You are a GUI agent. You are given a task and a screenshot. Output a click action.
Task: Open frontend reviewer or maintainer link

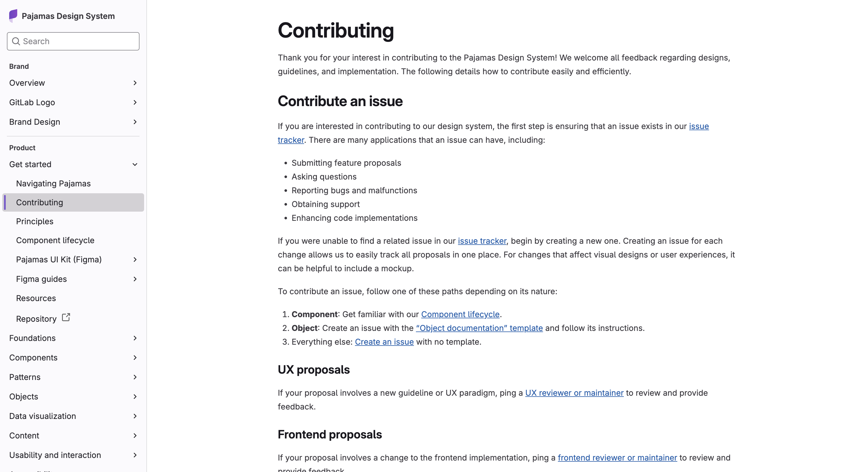click(617, 458)
